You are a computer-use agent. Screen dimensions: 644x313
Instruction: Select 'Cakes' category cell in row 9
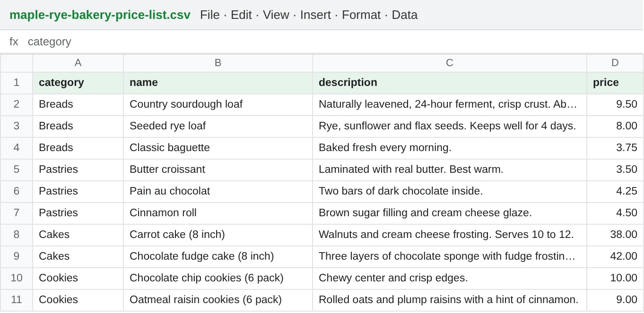pos(78,256)
